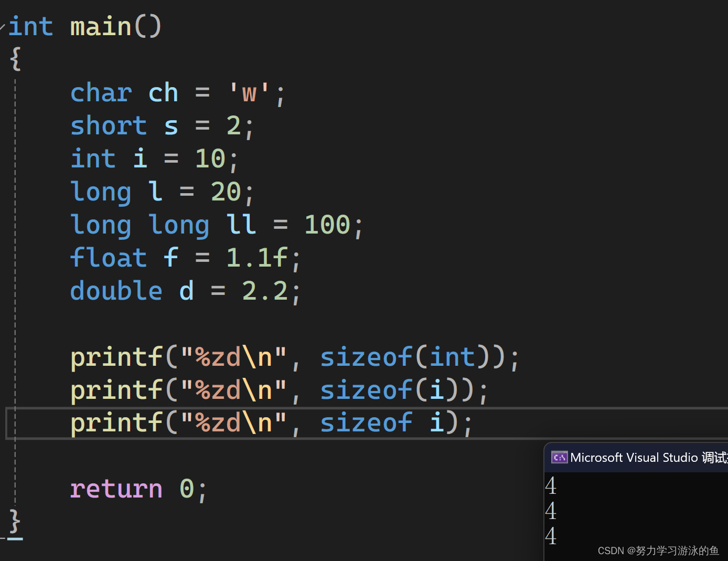Click the printf line with sizeof(i) parentheses

(280, 390)
